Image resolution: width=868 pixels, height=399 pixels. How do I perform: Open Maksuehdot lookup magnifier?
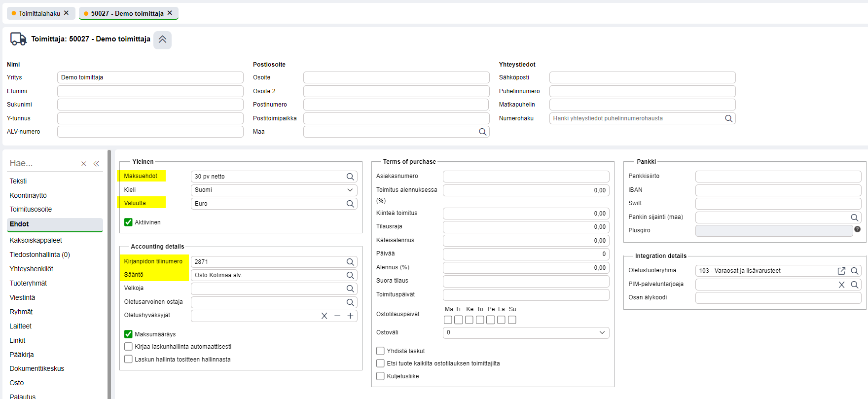tap(350, 177)
